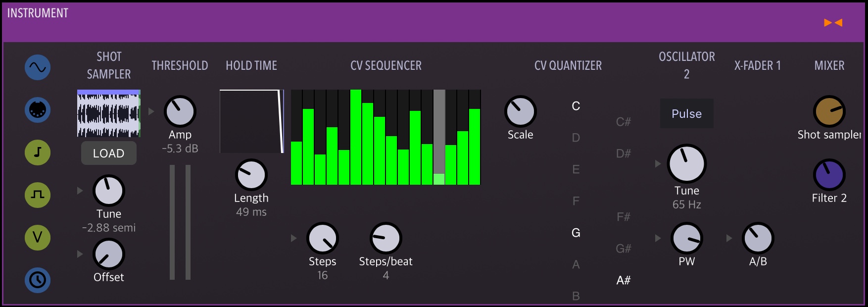Viewport: 868px width, 307px height.
Task: Toggle the B note in quantizer
Action: pos(576,296)
